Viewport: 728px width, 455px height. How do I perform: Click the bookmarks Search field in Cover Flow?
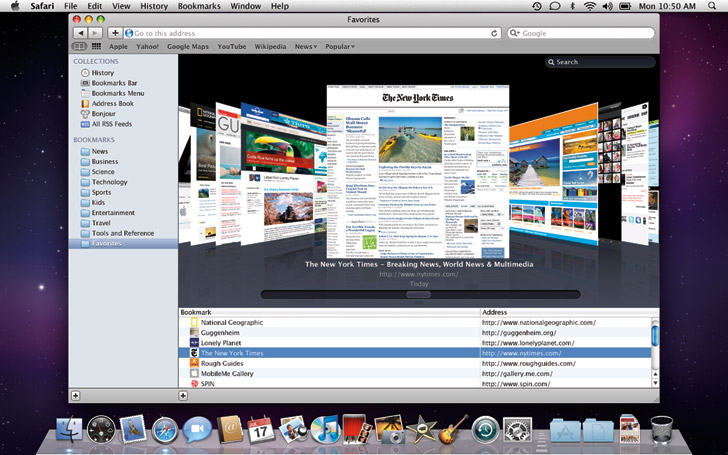600,62
